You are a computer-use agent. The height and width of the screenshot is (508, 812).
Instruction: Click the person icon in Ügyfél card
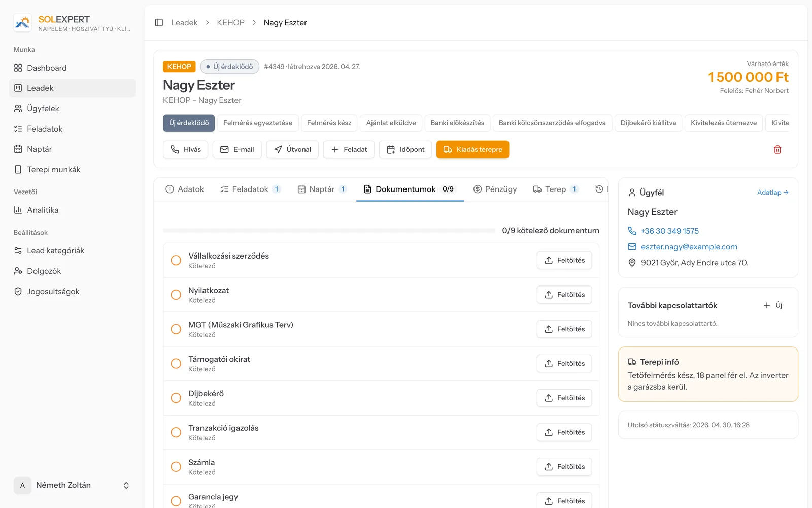coord(632,193)
